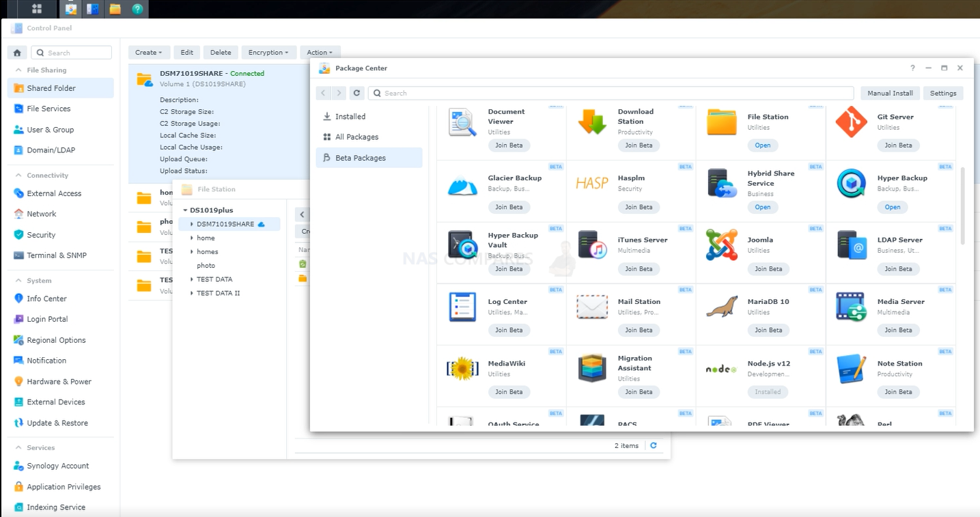Collapse the File Sharing section
This screenshot has height=517, width=980.
18,70
